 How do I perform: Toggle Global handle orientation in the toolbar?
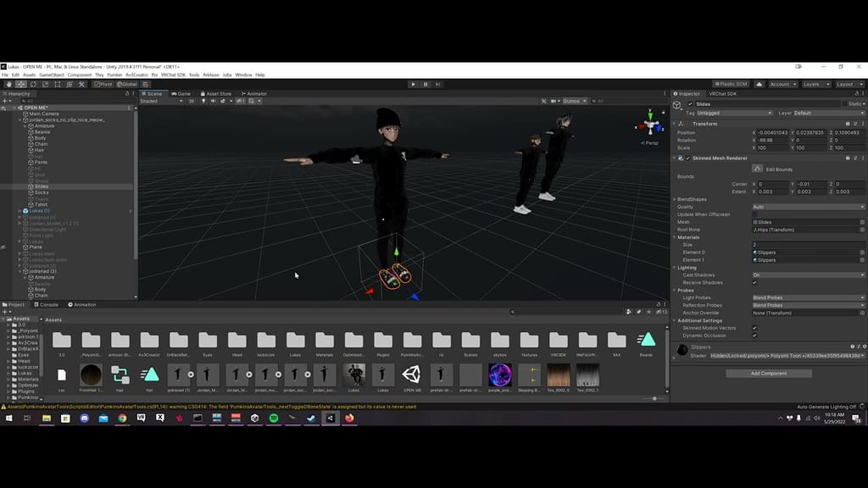coord(126,84)
